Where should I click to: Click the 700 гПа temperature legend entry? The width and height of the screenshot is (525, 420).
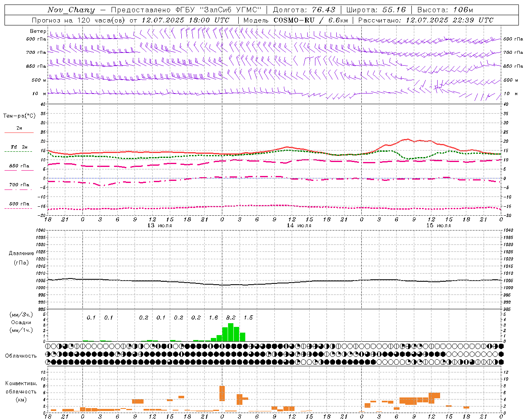(x=19, y=185)
